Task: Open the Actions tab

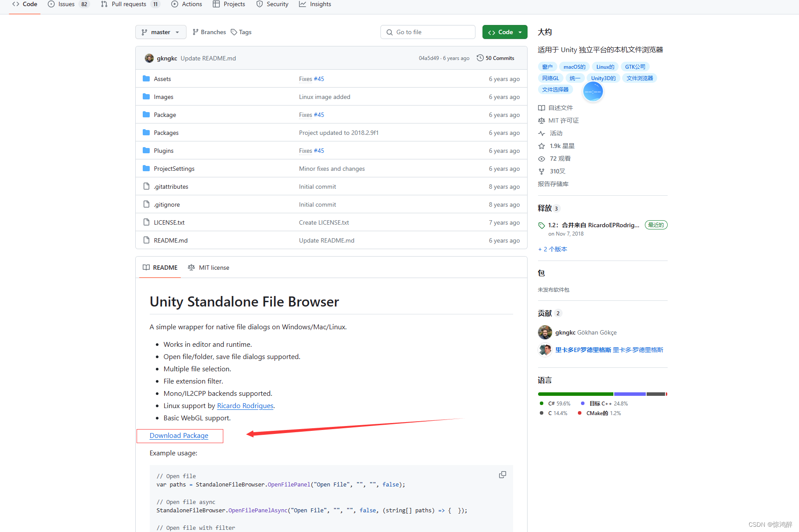Action: tap(187, 4)
